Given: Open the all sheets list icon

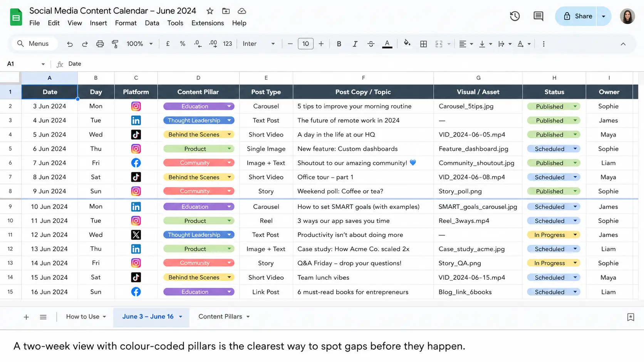Looking at the screenshot, I should [x=43, y=317].
